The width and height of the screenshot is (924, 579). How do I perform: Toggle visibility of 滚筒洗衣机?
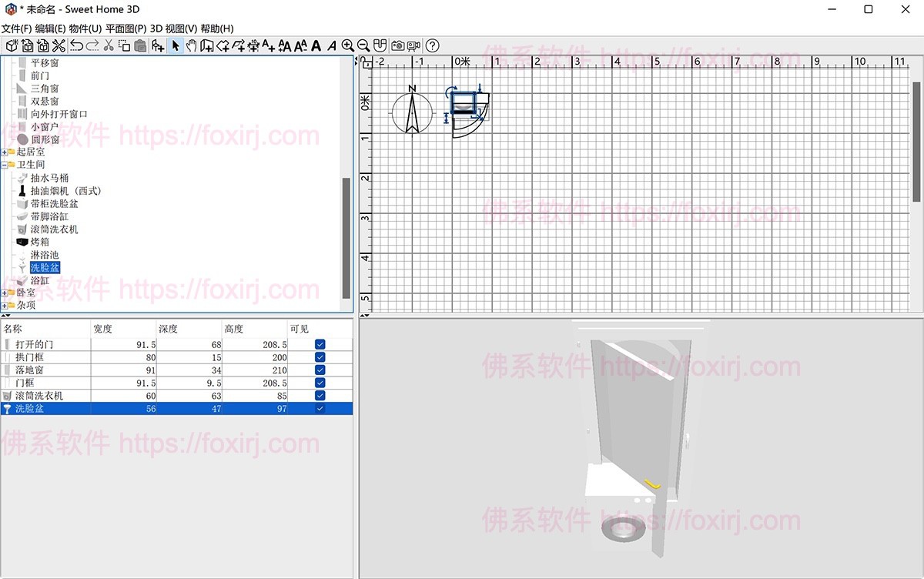(x=320, y=396)
